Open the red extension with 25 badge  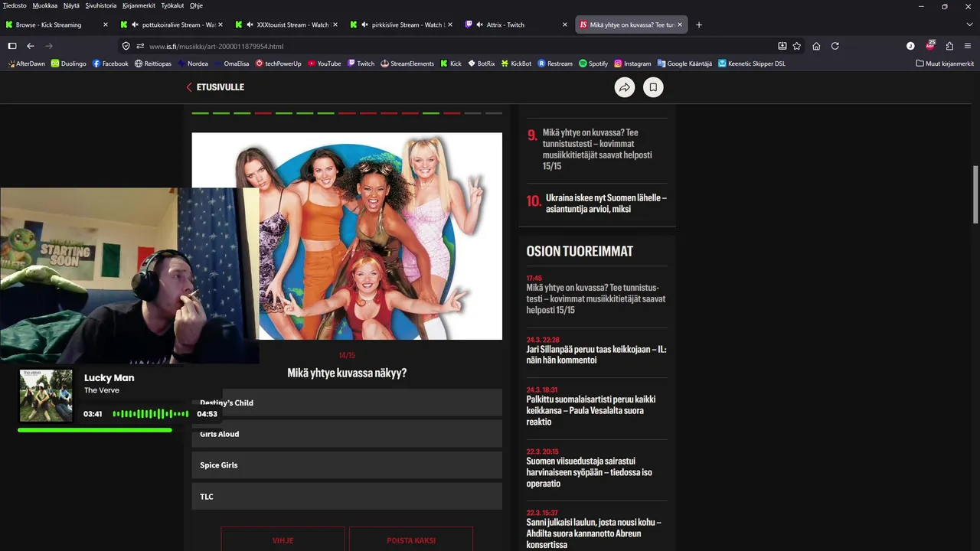(x=930, y=45)
